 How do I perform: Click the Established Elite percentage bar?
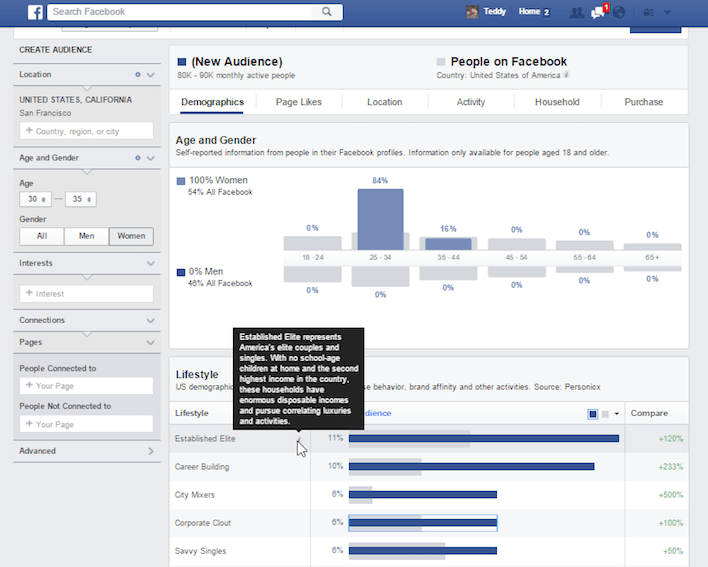pyautogui.click(x=484, y=438)
